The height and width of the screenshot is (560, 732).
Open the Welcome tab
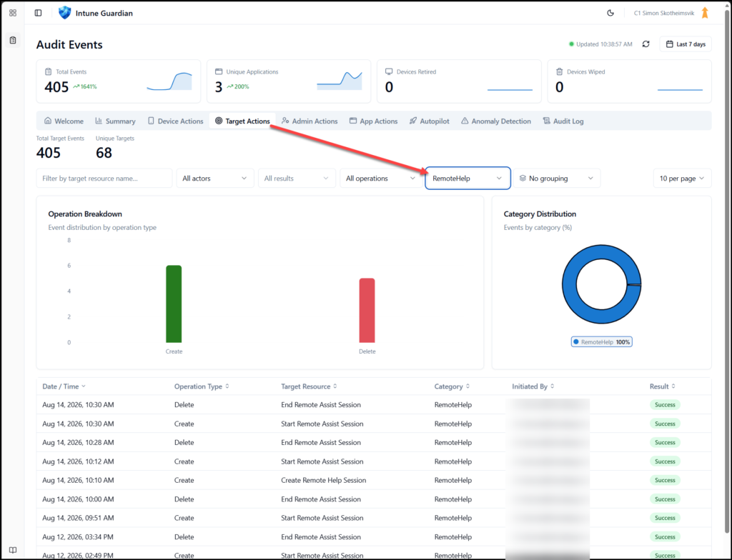(x=64, y=121)
